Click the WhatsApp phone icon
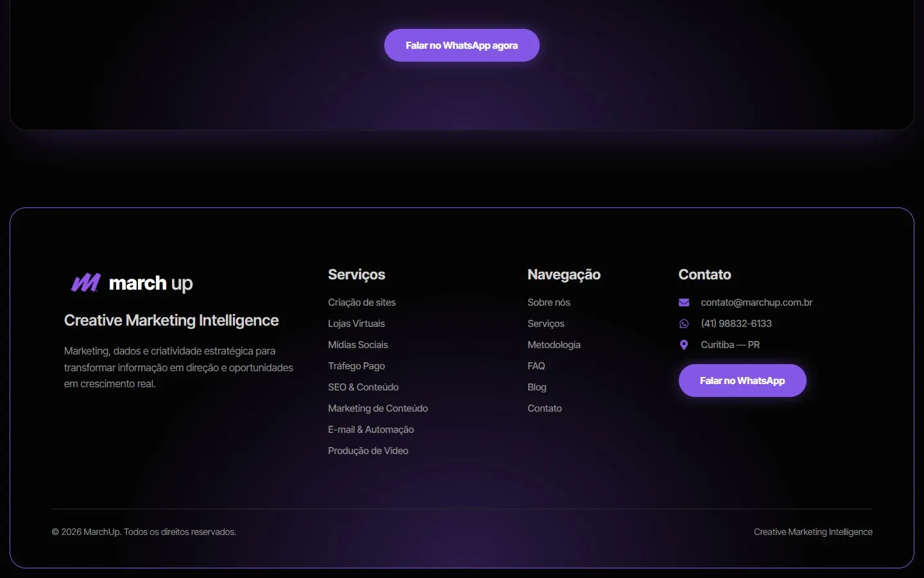924x578 pixels. pos(684,324)
